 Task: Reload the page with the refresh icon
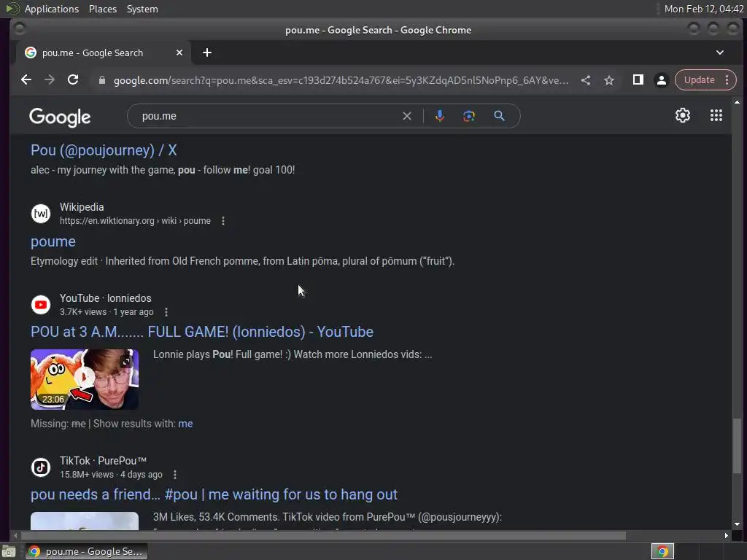point(73,80)
